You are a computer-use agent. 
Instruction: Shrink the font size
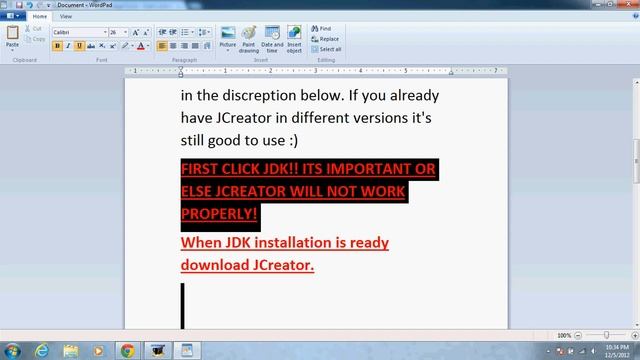click(146, 32)
